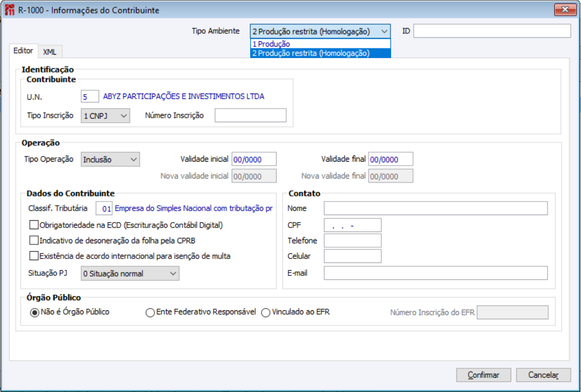Click the Número Inscrição field
This screenshot has width=581, height=392.
pos(250,115)
